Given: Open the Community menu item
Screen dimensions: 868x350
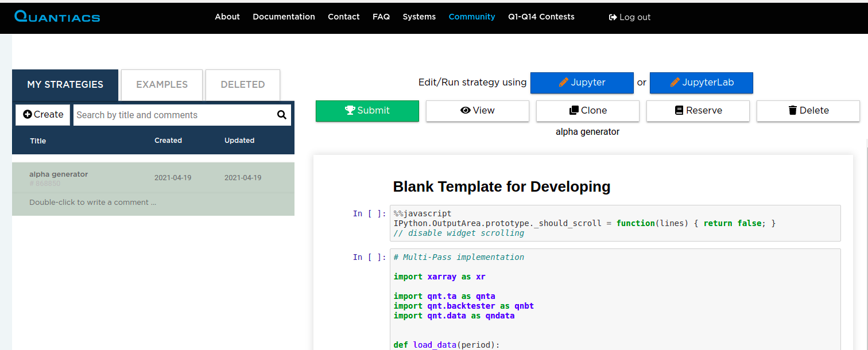Looking at the screenshot, I should coord(471,17).
